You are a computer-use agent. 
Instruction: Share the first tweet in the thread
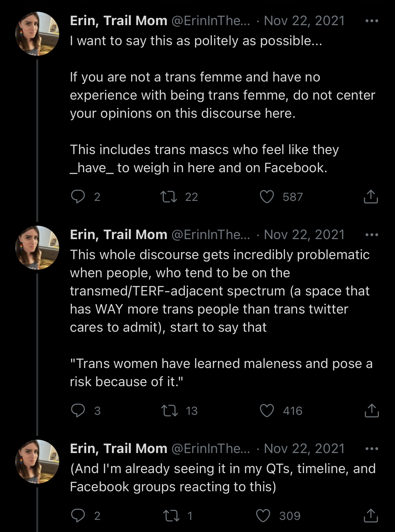pyautogui.click(x=371, y=196)
